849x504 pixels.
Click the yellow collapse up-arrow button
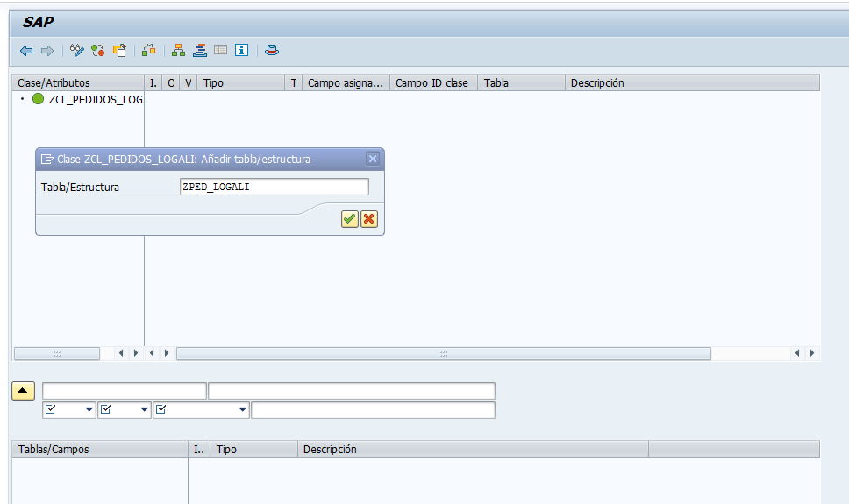coord(23,391)
